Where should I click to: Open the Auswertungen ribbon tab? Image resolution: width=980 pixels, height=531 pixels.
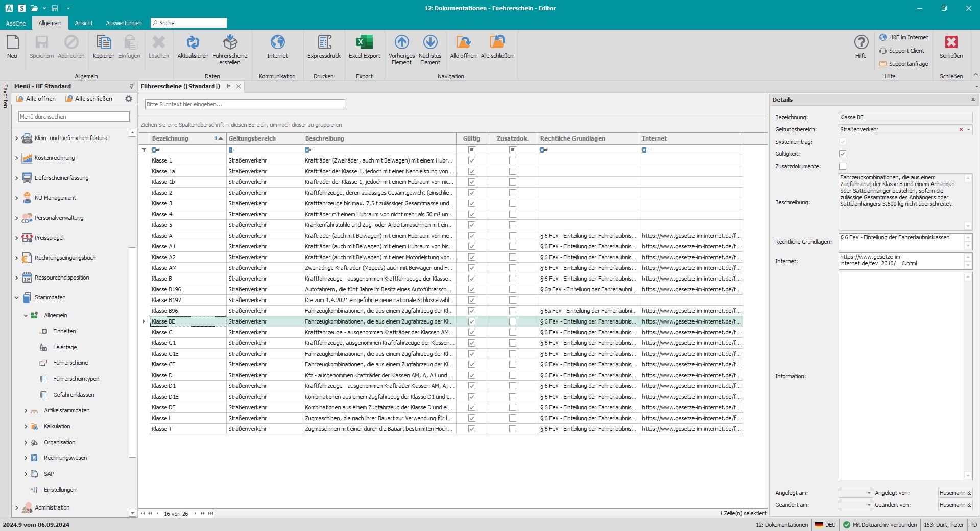[x=124, y=23]
